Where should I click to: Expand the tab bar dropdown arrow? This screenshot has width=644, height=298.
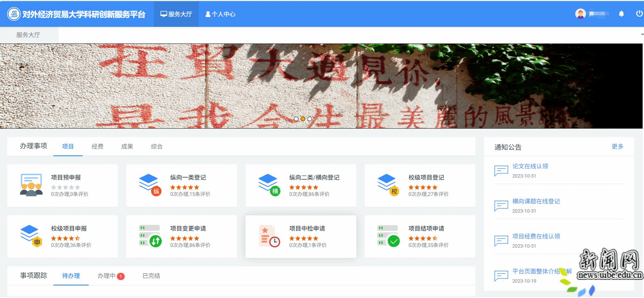[x=642, y=35]
